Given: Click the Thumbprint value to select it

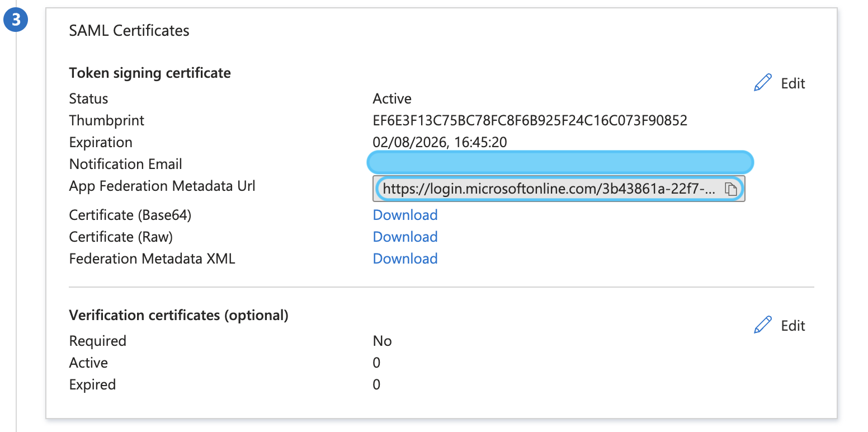Looking at the screenshot, I should [x=530, y=120].
